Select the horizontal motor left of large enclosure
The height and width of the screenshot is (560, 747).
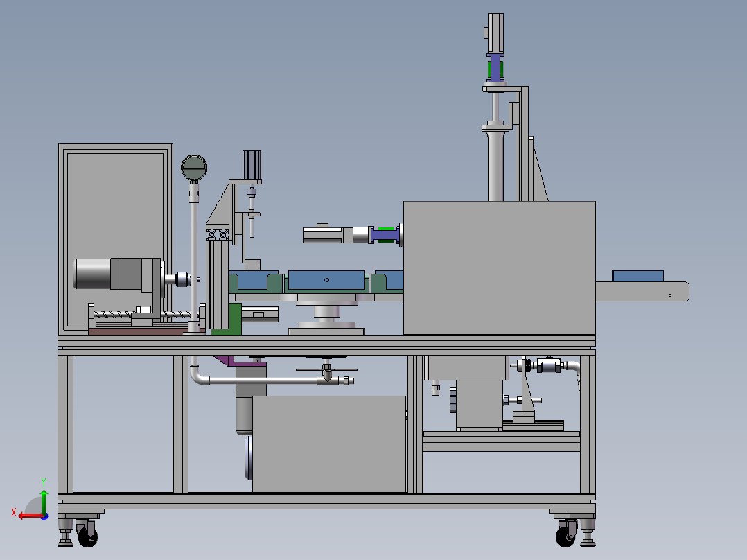335,234
